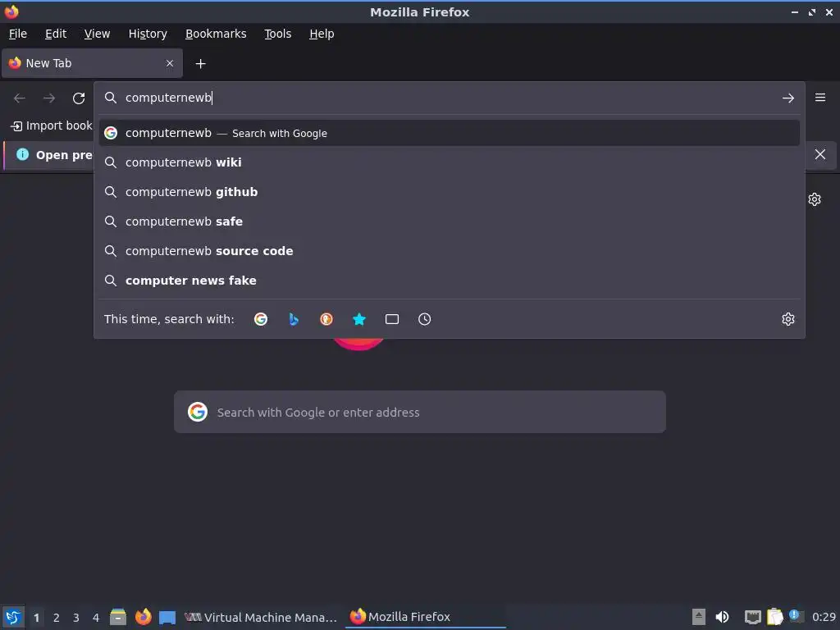This screenshot has width=840, height=630.
Task: Close the New Tab tab
Action: pos(170,63)
